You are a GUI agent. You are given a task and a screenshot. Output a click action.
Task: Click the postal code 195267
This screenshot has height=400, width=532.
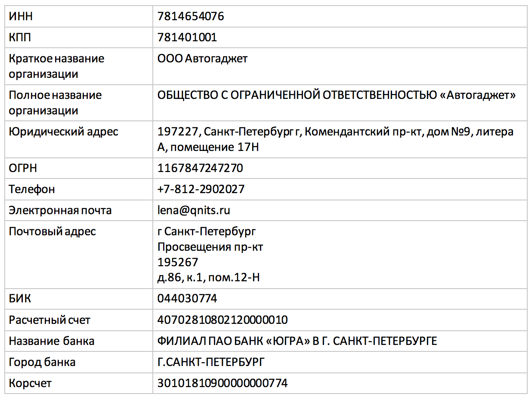[x=178, y=262]
